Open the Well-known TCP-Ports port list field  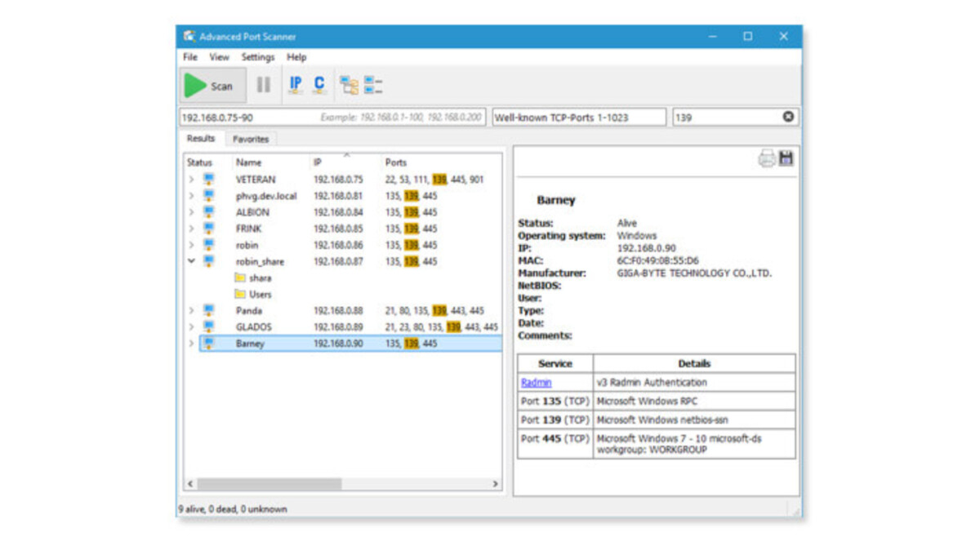tap(578, 118)
